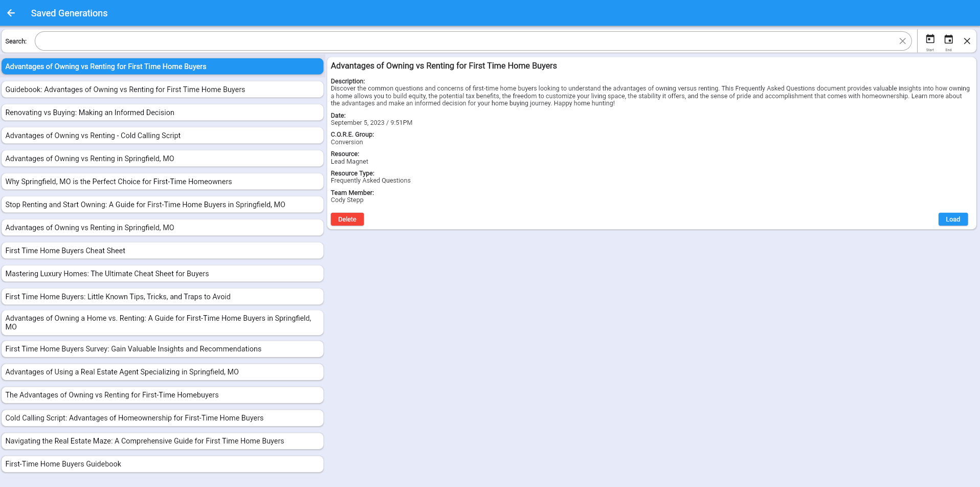980x487 pixels.
Task: Open Advantages of Using a Real Estate Agent
Action: click(162, 372)
